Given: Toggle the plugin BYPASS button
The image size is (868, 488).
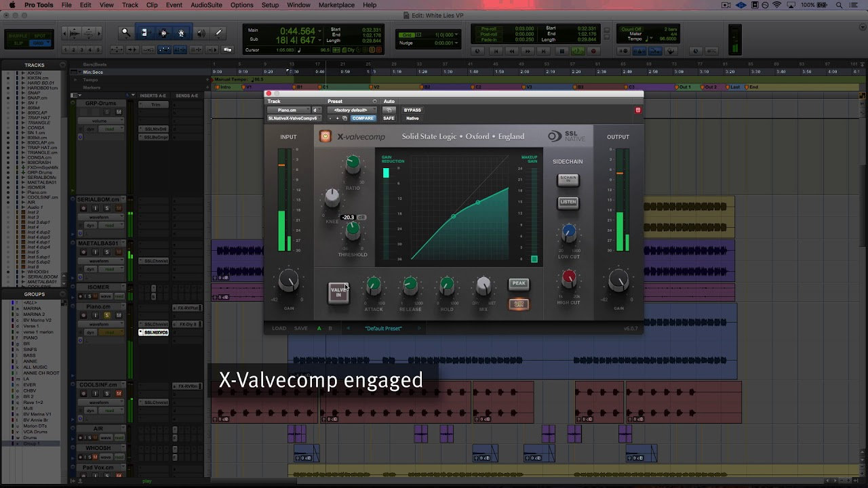Looking at the screenshot, I should click(412, 110).
